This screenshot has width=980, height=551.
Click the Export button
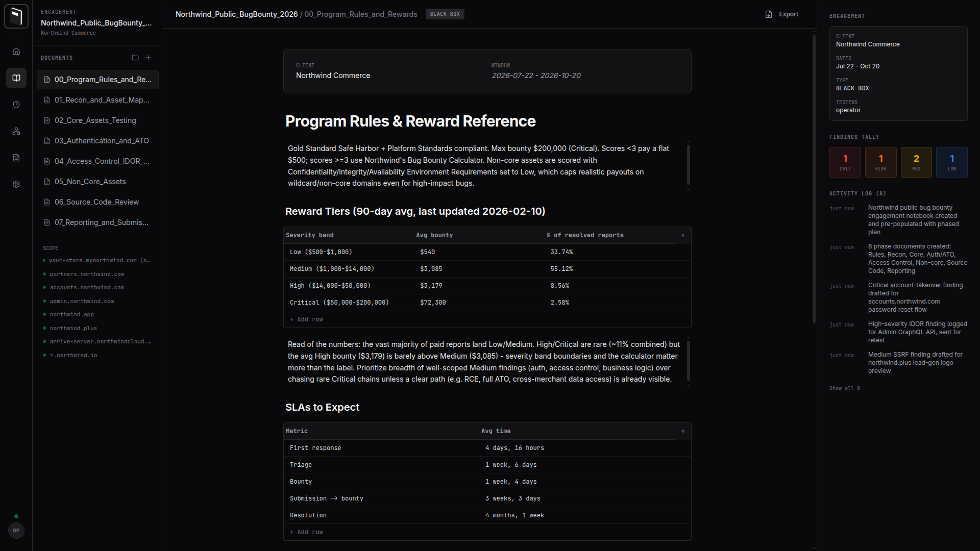click(x=781, y=14)
